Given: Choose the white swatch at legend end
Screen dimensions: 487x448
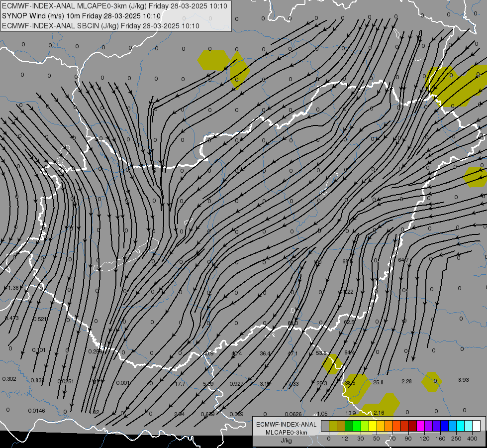Looking at the screenshot, I should point(477,426).
